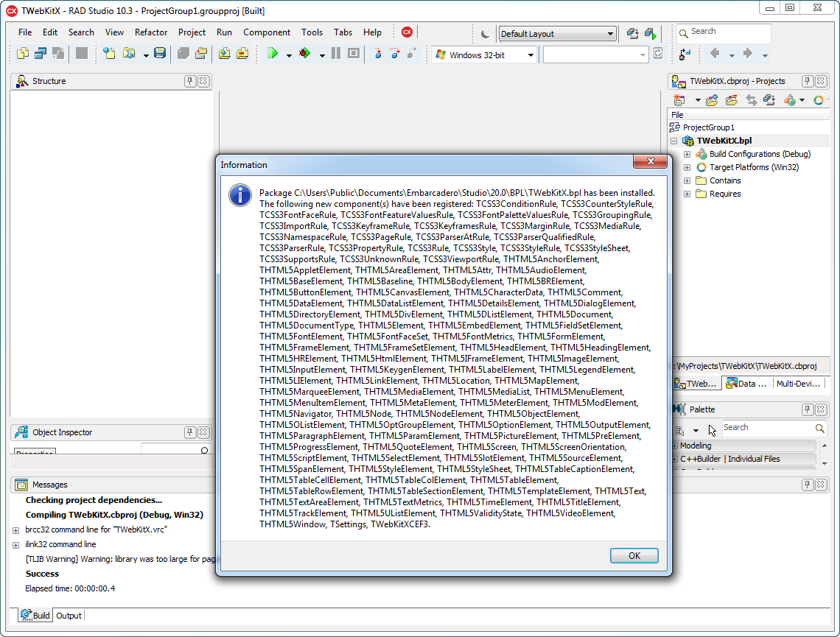
Task: Expand the Target Platforms (Win32) node
Action: pyautogui.click(x=687, y=168)
